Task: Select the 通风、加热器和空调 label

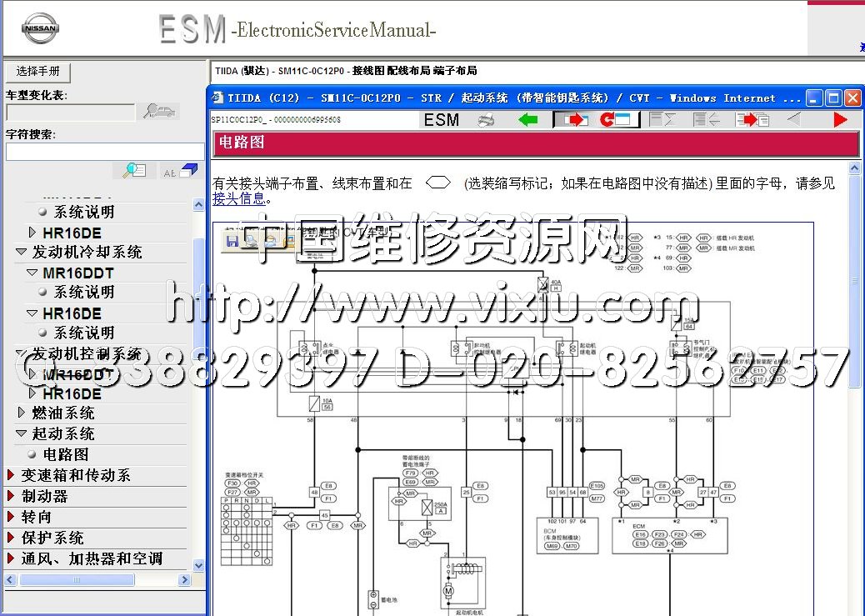Action: coord(92,558)
